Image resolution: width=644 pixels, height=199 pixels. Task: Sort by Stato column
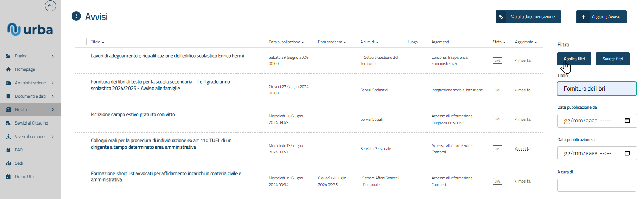point(499,42)
